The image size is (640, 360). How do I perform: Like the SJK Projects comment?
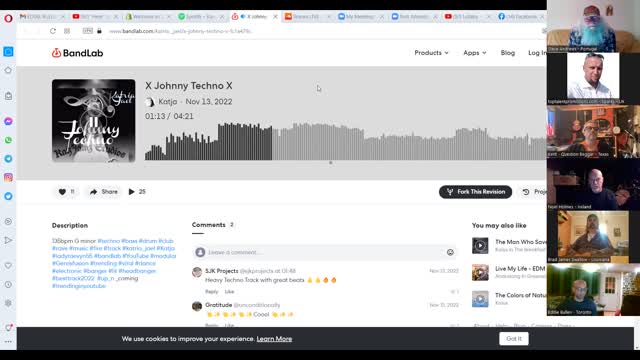[229, 291]
